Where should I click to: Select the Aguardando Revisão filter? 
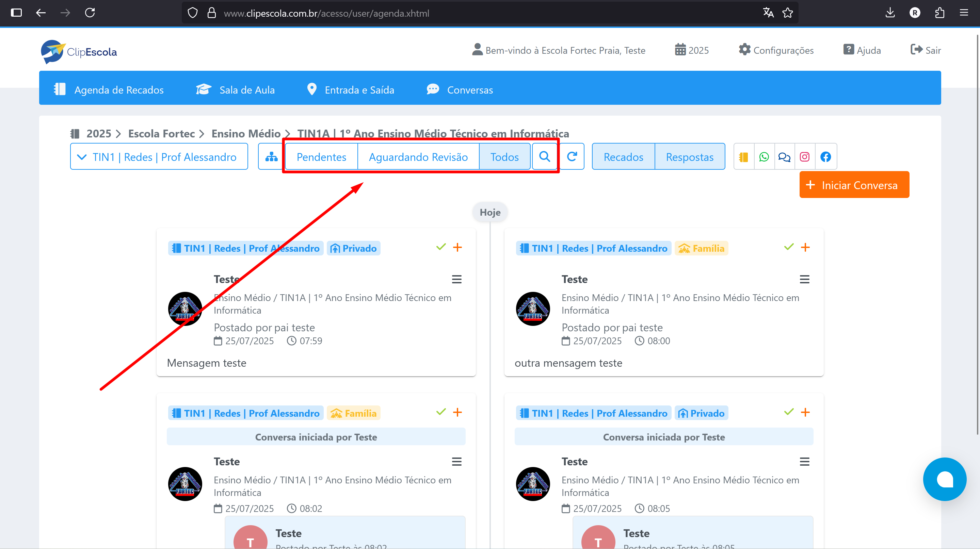tap(418, 157)
